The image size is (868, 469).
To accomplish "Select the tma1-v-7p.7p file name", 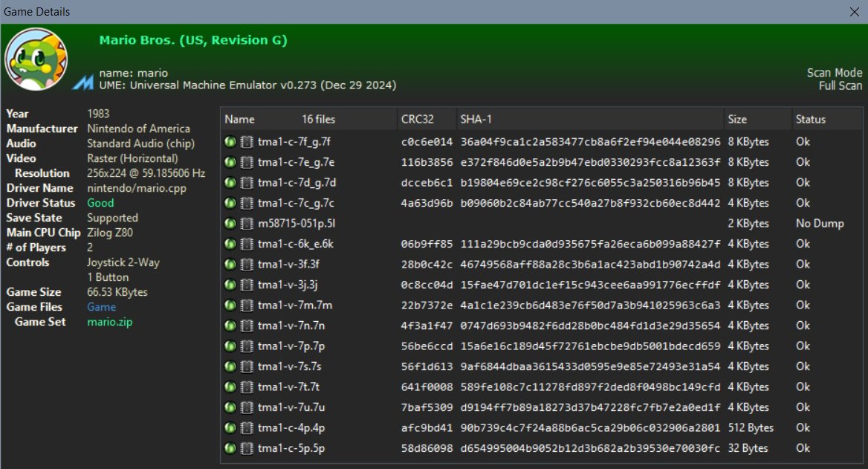I will (x=291, y=346).
